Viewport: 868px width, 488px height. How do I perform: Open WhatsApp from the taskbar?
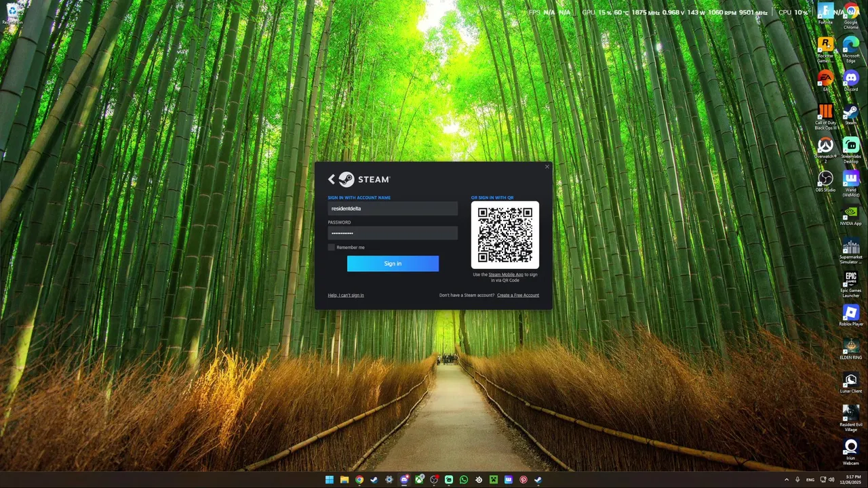tap(464, 480)
